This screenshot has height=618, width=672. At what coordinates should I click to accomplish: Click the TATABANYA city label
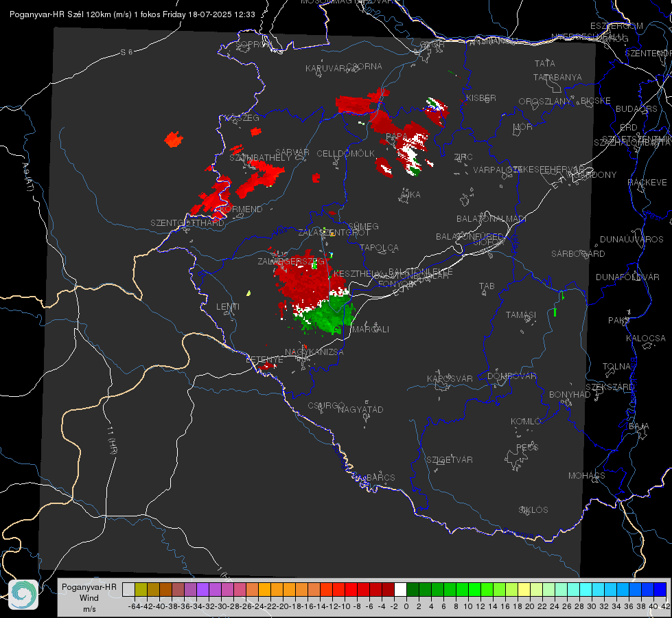557,77
